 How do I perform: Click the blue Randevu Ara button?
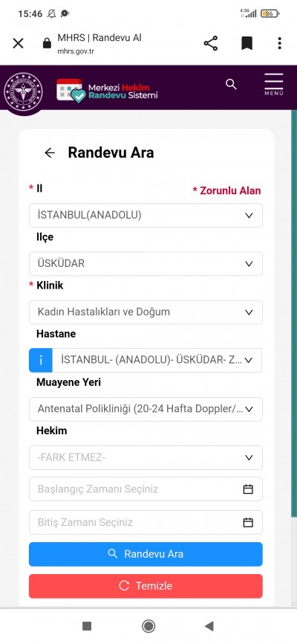point(146,554)
